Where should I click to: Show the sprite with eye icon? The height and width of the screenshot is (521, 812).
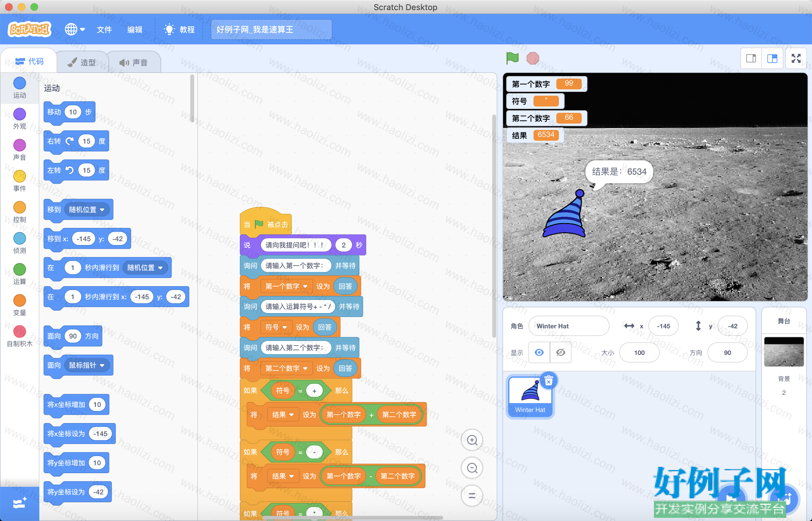pyautogui.click(x=539, y=352)
